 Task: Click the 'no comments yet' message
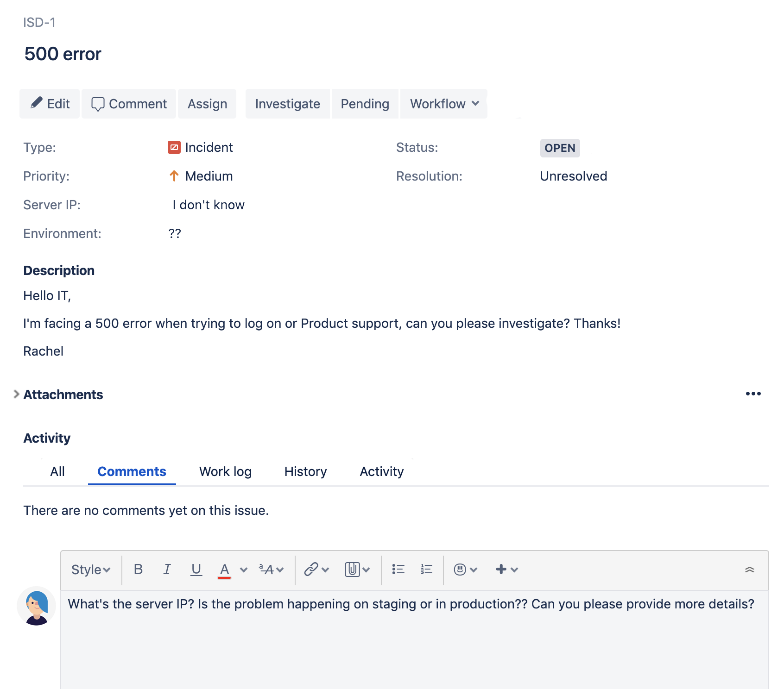coord(146,510)
